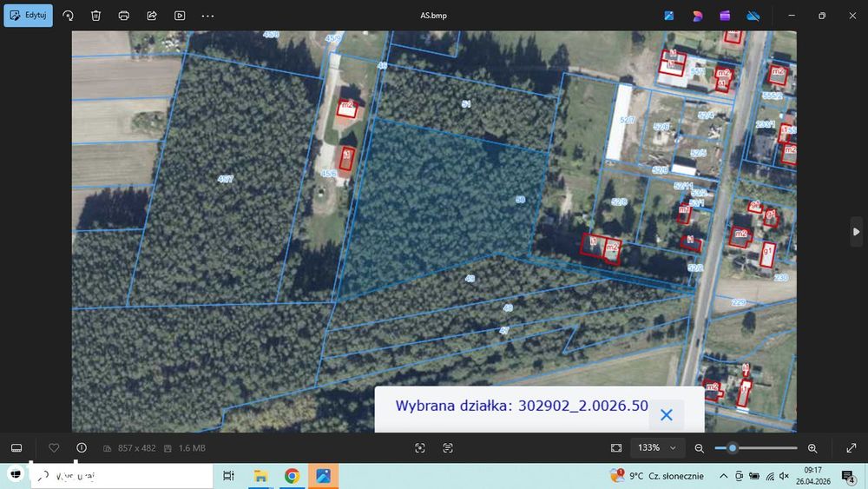Image resolution: width=868 pixels, height=489 pixels.
Task: Open the weather widget showing 9°C
Action: click(656, 476)
